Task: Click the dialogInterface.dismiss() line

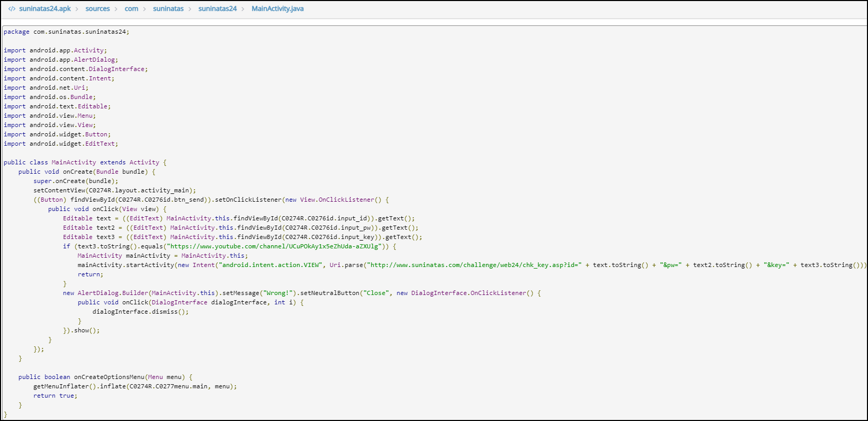Action: (141, 312)
